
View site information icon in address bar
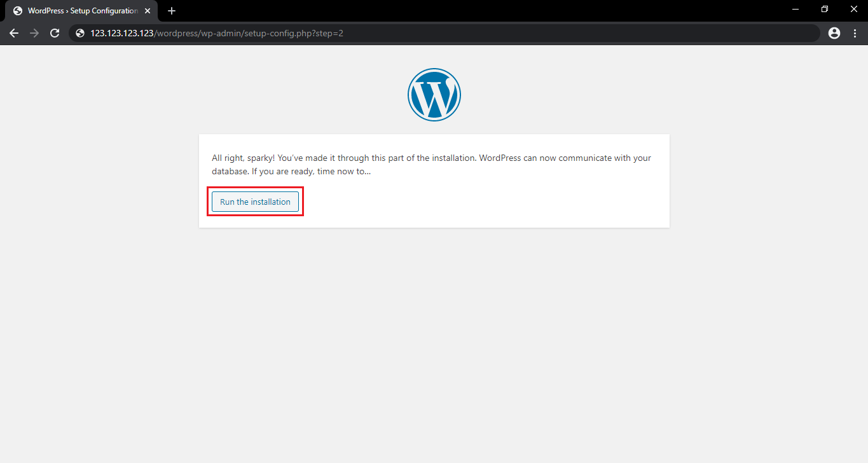80,33
